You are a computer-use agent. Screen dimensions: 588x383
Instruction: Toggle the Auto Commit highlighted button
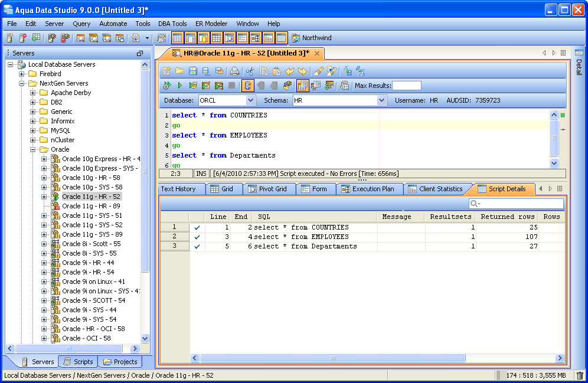coord(247,86)
